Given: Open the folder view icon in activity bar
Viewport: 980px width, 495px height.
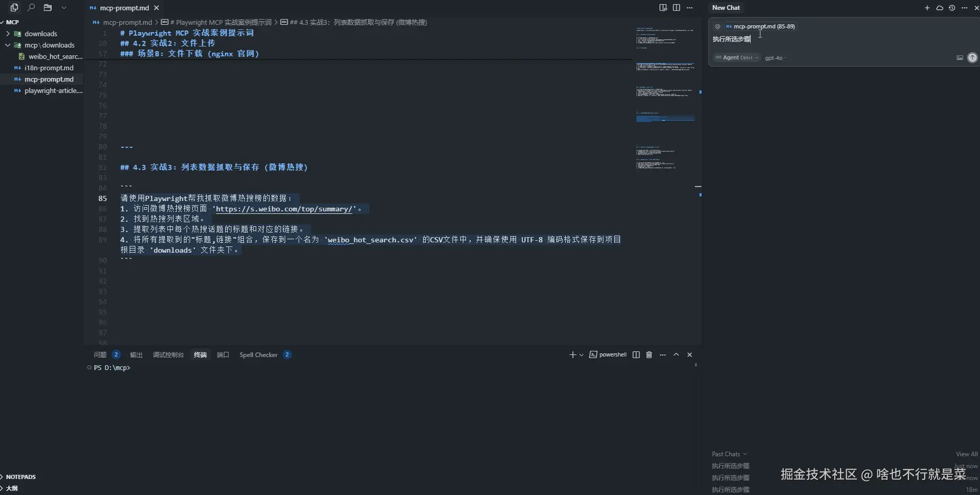Looking at the screenshot, I should [x=48, y=8].
